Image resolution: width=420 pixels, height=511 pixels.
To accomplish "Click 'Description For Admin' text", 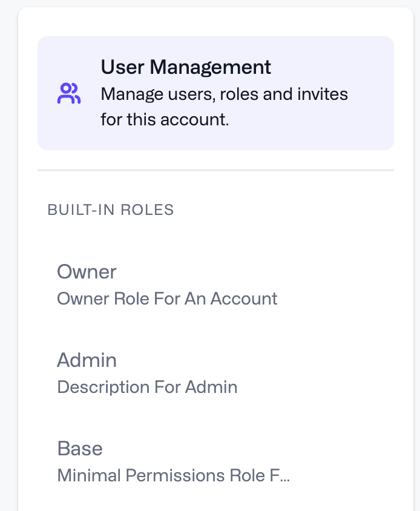I will tap(147, 387).
